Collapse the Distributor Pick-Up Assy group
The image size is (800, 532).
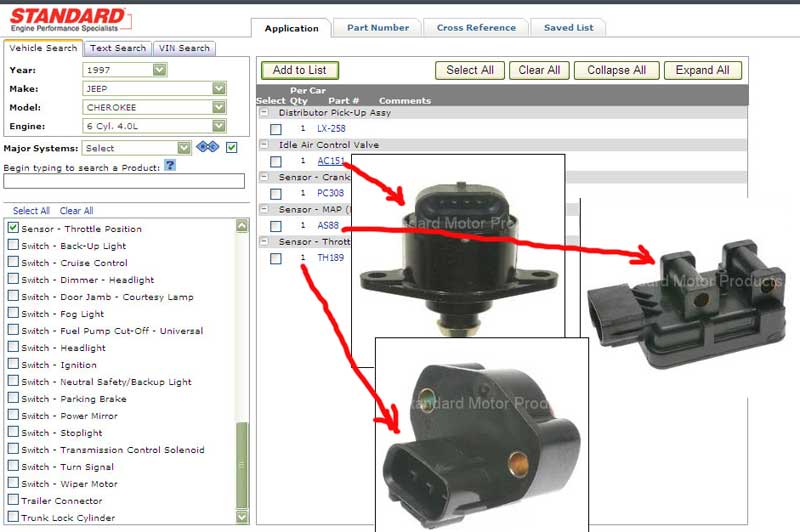pyautogui.click(x=266, y=113)
